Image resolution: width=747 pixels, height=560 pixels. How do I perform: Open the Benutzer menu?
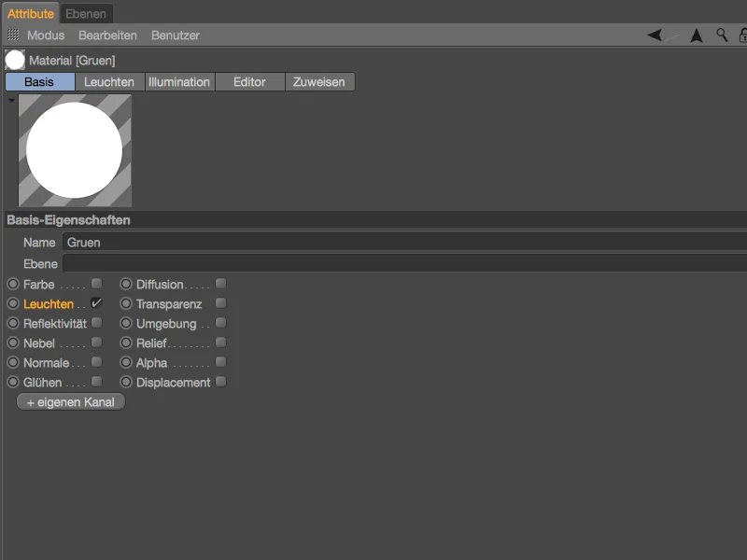(176, 35)
